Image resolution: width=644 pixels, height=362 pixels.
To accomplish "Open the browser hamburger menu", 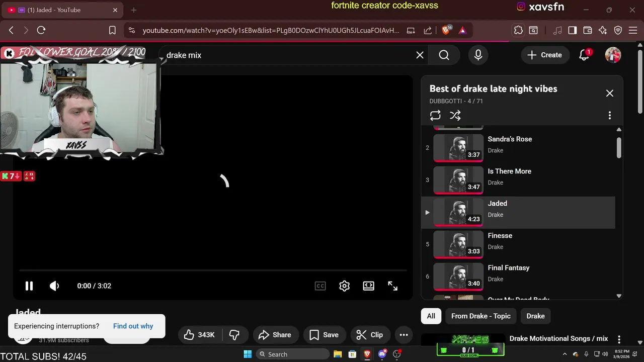I will click(633, 30).
